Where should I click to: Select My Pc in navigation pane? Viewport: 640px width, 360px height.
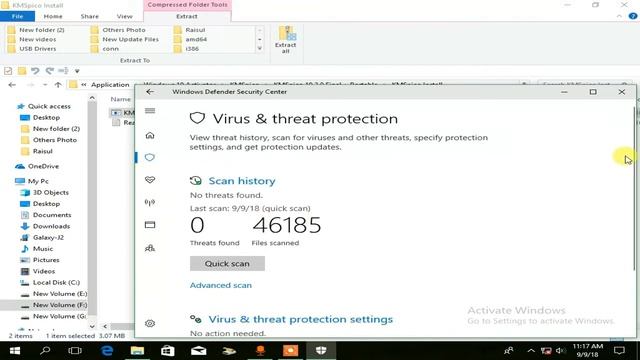coord(38,181)
